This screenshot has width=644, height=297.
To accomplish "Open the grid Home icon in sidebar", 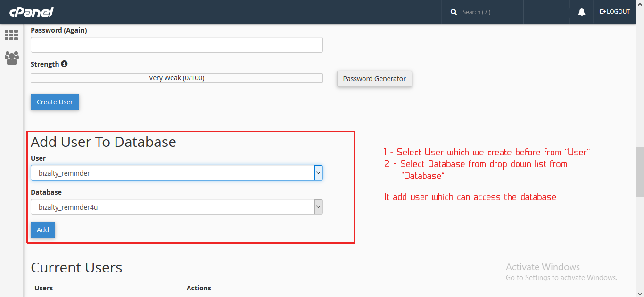I will (x=11, y=35).
